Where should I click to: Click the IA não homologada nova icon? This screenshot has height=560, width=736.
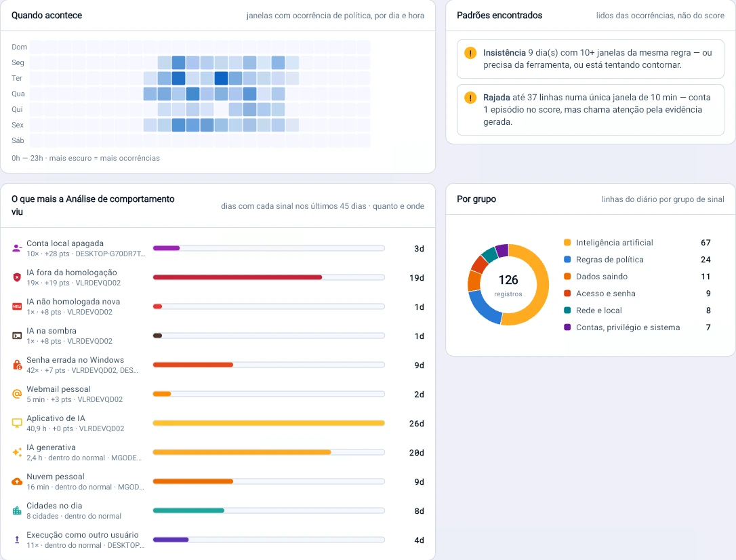click(x=17, y=306)
